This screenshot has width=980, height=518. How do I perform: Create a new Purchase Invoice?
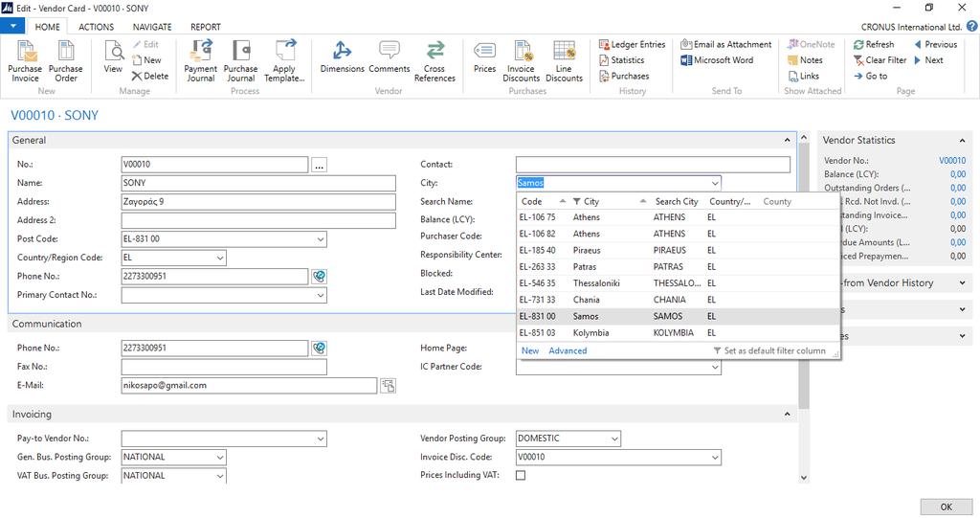click(25, 60)
